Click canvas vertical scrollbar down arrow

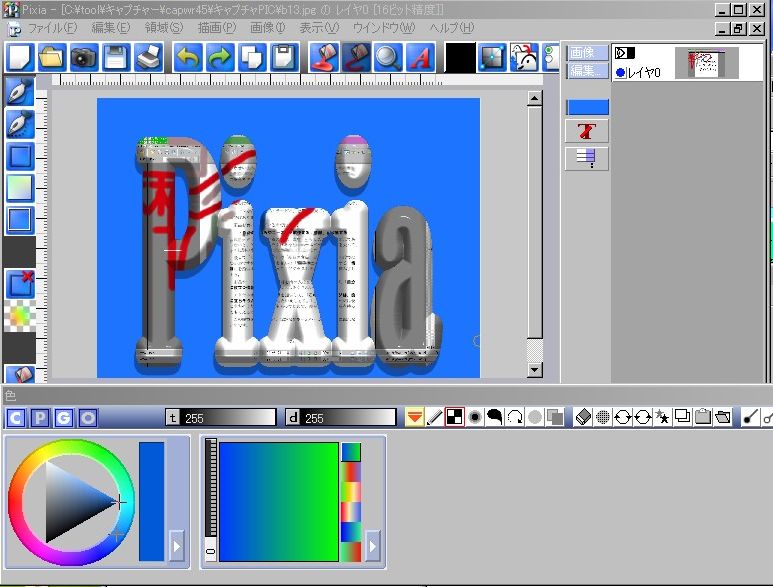tap(534, 370)
